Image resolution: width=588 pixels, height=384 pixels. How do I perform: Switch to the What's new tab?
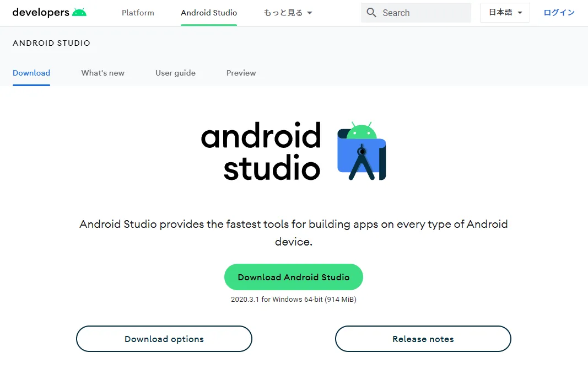[103, 73]
